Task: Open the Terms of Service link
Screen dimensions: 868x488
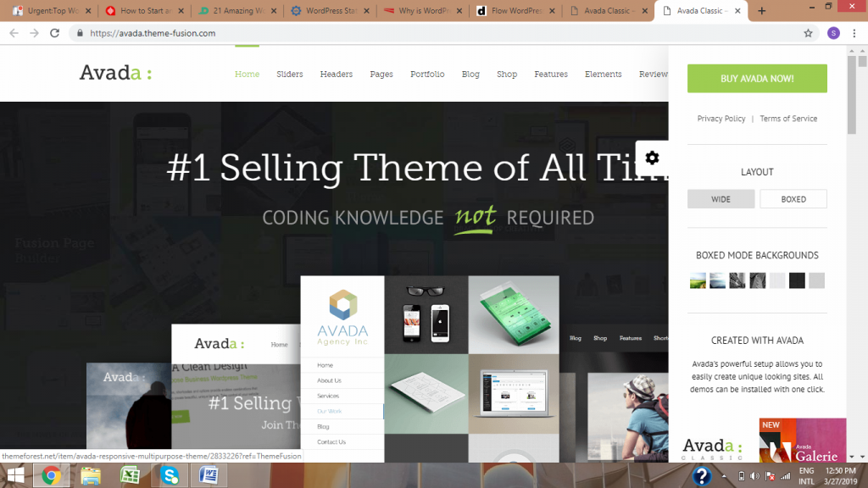Action: point(788,119)
